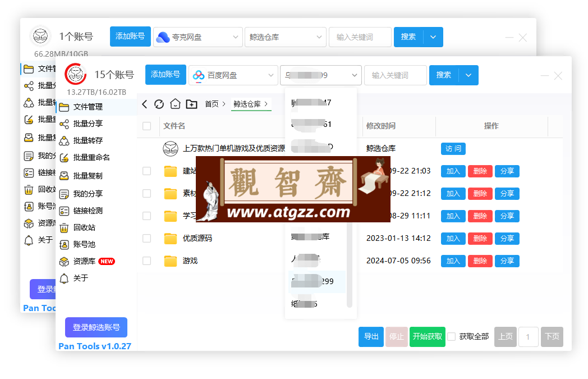Open 批量转存 in the front window sidebar
Screen dimensions: 588x379
[x=96, y=141]
